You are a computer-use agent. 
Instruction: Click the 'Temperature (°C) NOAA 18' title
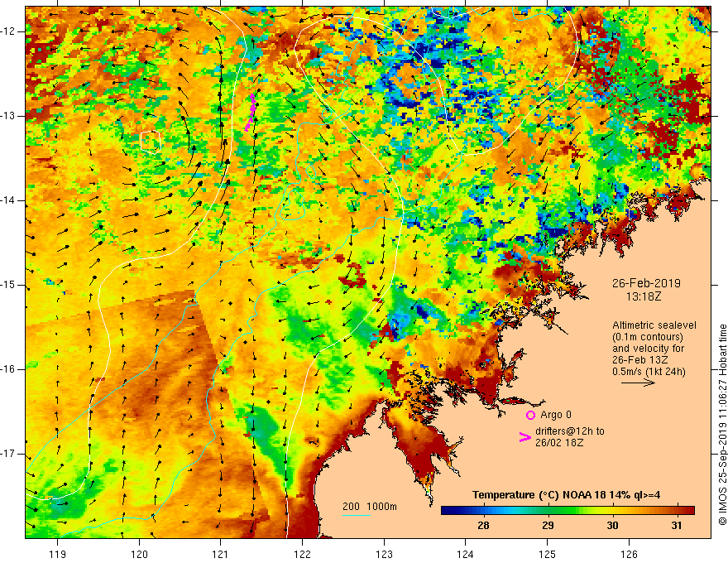(529, 495)
